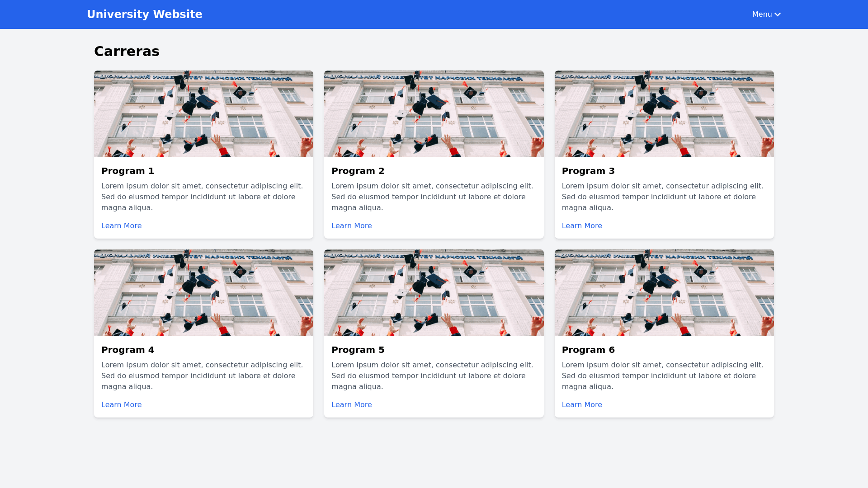868x488 pixels.
Task: Open the Program 3 card photo
Action: tap(664, 114)
